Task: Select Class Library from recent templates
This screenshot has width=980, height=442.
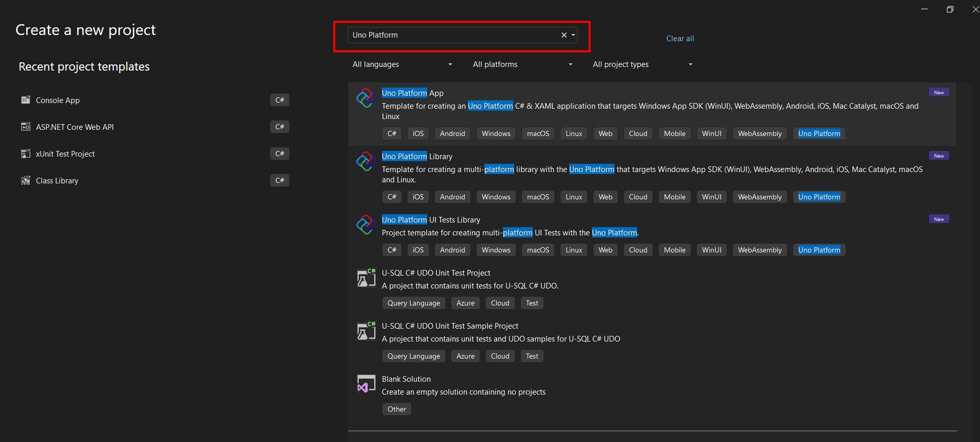Action: 57,181
